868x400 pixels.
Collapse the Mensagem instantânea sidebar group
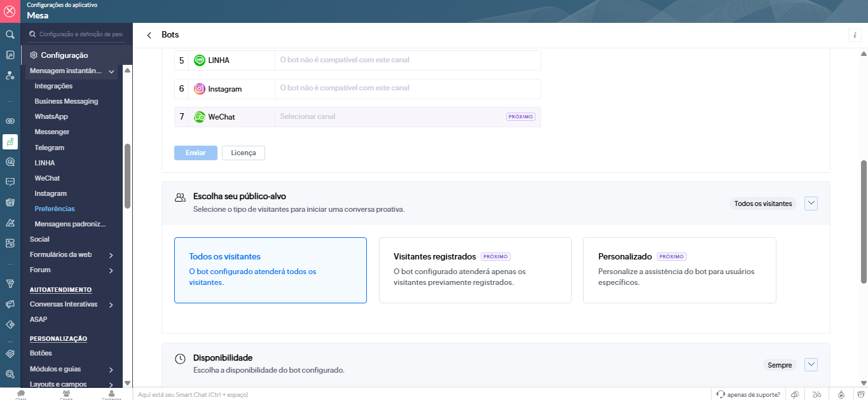(x=111, y=72)
